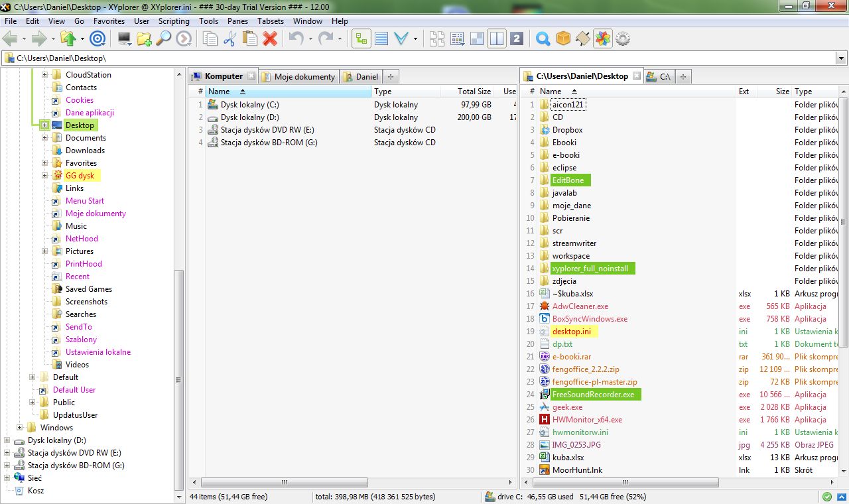The height and width of the screenshot is (504, 849).
Task: Toggle the Dual Pane button
Action: 497,38
